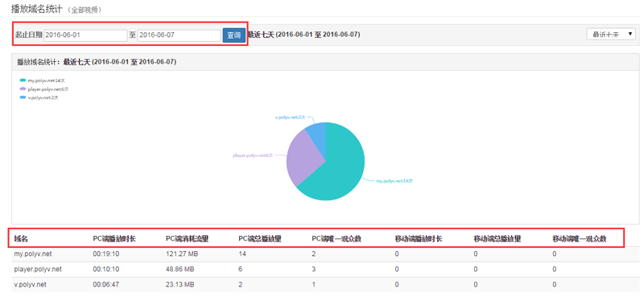Select the teal my.polyv.net pie slice
644x301 pixels.
pos(341,168)
